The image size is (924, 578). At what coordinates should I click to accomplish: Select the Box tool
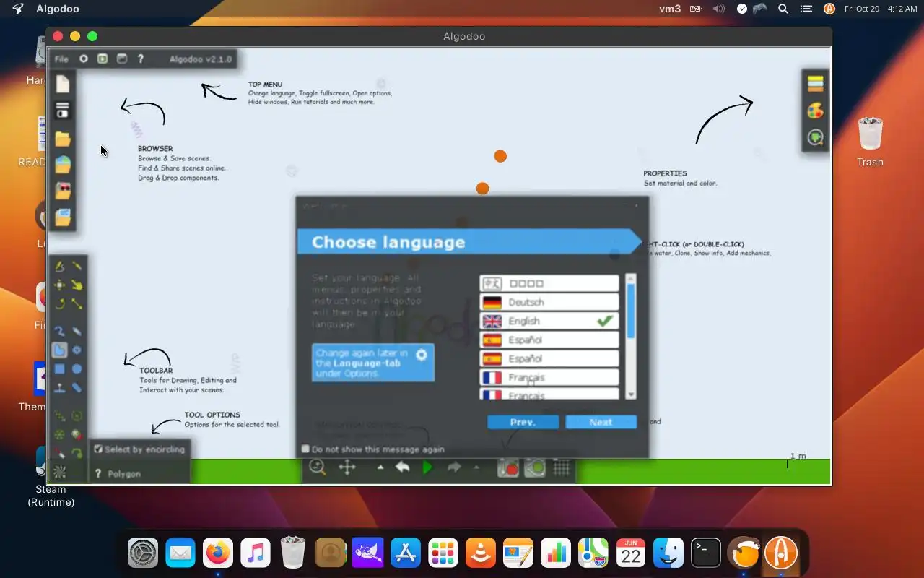click(60, 369)
